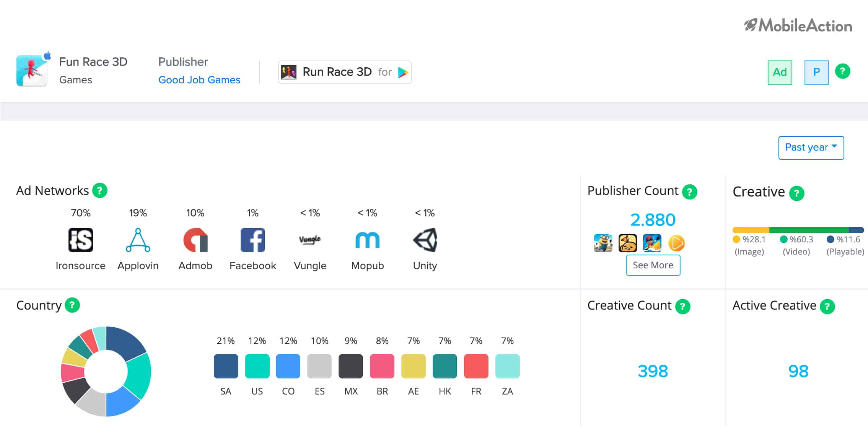
Task: Click the BR pink color swatch
Action: point(382,366)
